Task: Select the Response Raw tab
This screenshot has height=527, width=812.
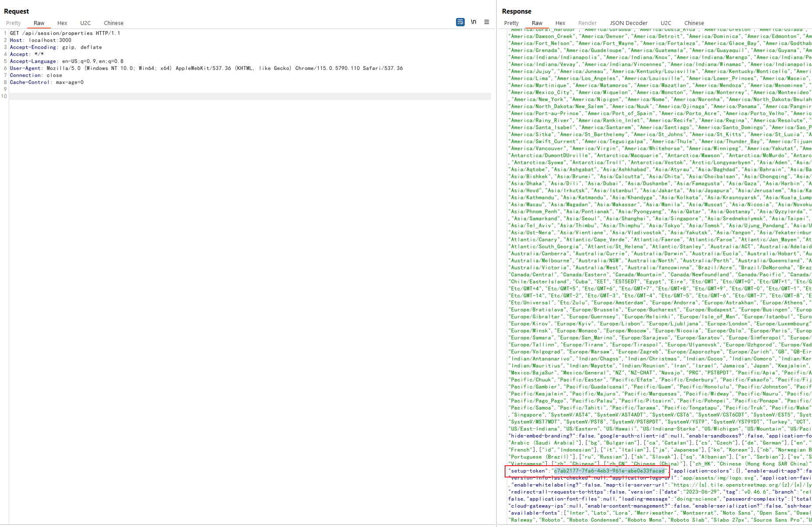Action: [x=537, y=23]
